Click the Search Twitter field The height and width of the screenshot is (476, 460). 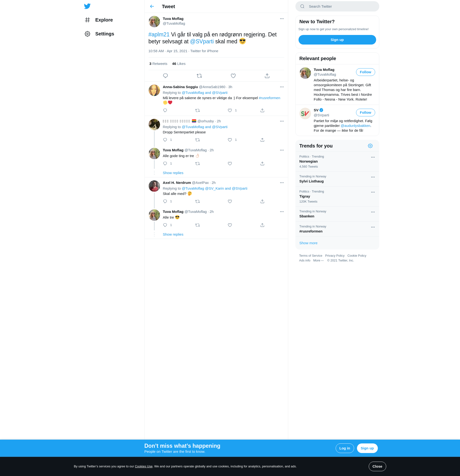(x=337, y=6)
